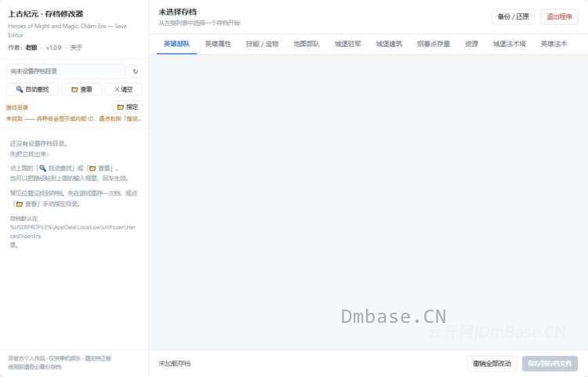The height and width of the screenshot is (377, 588).
Task: Click the 备份 / 还原 backup restore button
Action: tap(513, 17)
